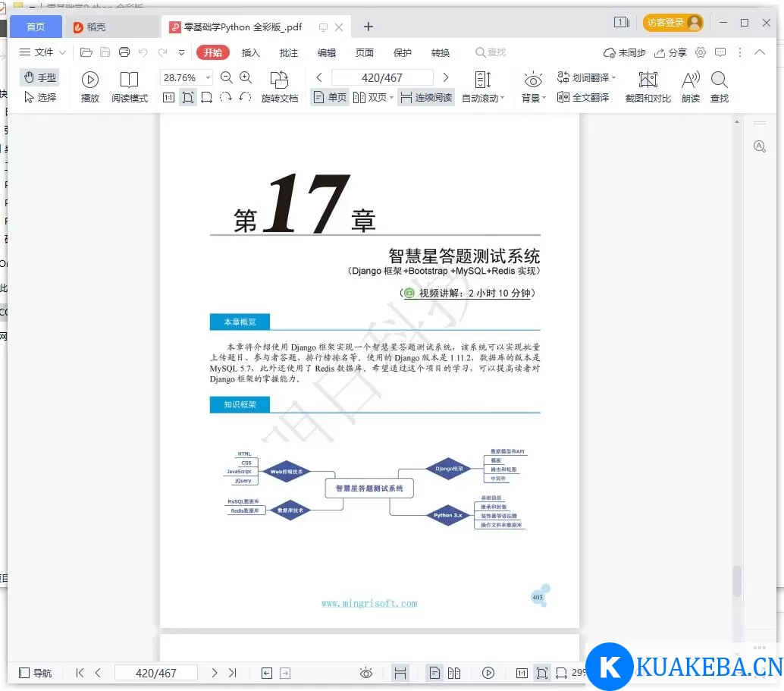784x691 pixels.
Task: Select the 转换 ribbon tab
Action: click(x=441, y=52)
